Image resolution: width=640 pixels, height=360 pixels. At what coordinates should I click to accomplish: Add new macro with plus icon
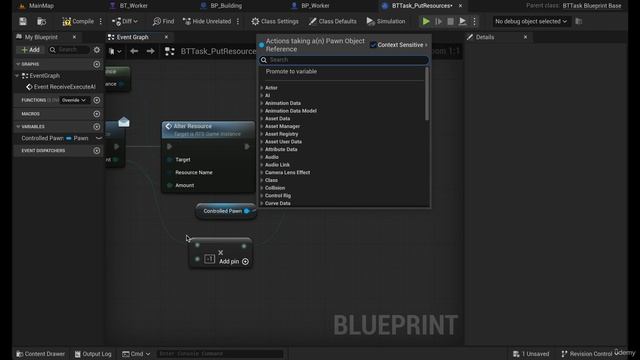pos(97,114)
